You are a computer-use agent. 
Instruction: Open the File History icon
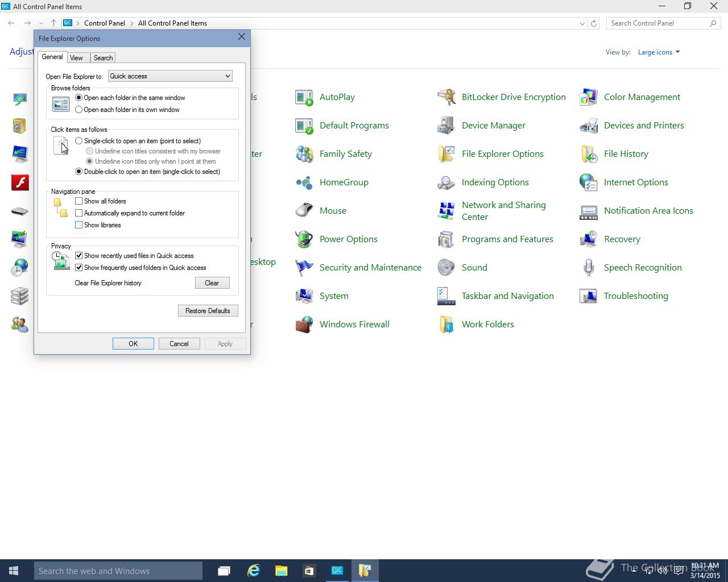click(x=589, y=154)
